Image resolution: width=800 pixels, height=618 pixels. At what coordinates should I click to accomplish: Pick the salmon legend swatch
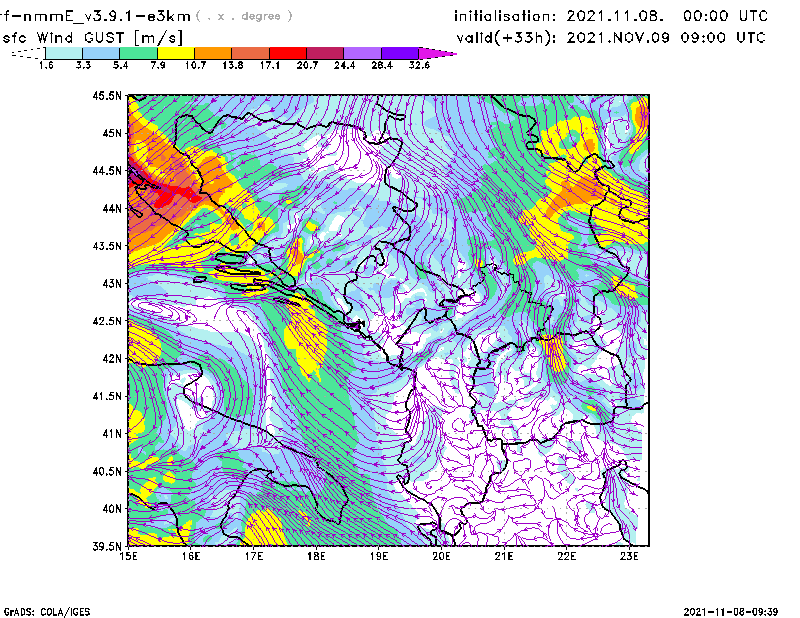tap(251, 53)
